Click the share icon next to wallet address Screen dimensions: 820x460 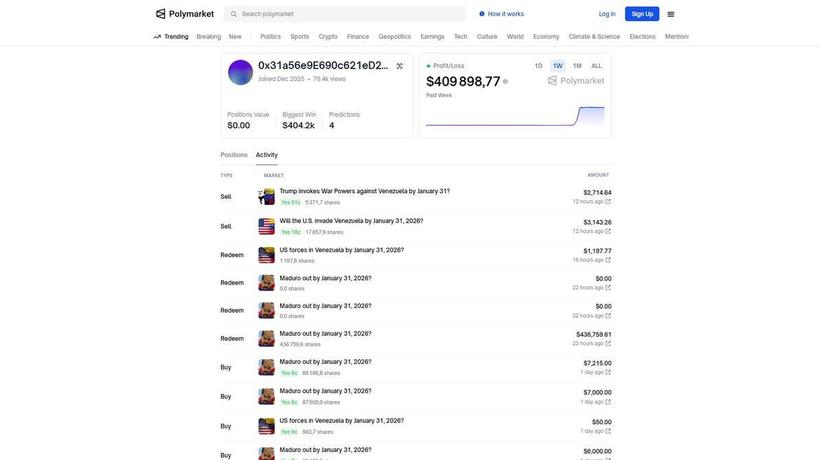coord(400,66)
